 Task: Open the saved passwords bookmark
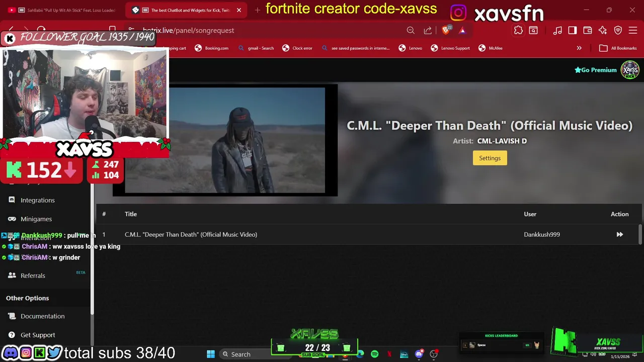[355, 48]
